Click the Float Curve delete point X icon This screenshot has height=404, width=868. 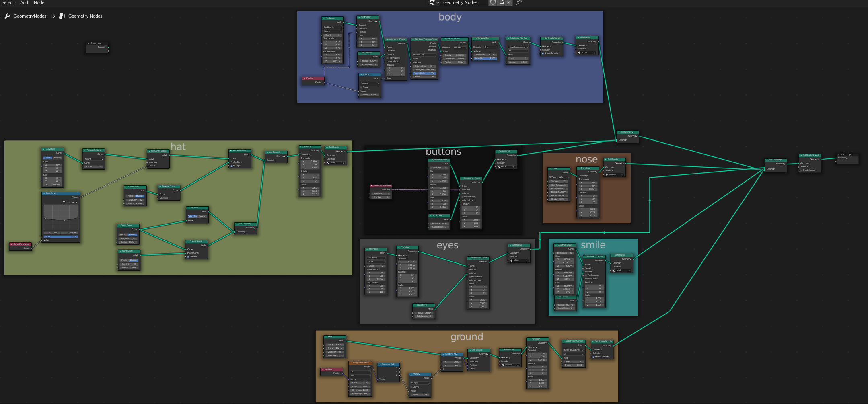(x=76, y=202)
